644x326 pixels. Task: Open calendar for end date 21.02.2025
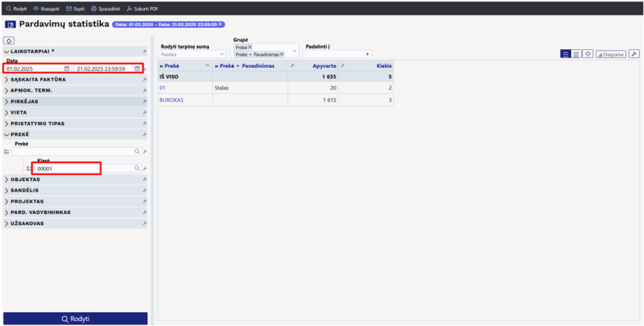(x=137, y=69)
